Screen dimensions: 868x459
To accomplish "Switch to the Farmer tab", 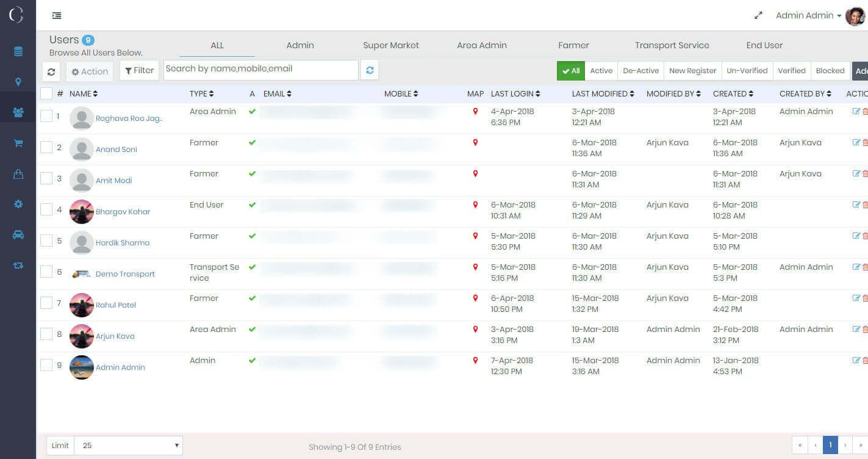I will tap(573, 45).
